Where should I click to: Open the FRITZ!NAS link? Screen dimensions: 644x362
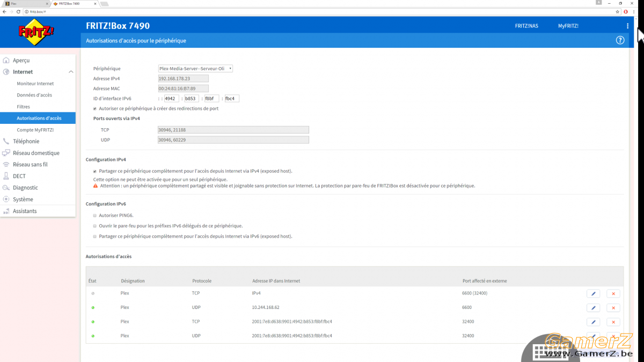tap(526, 26)
